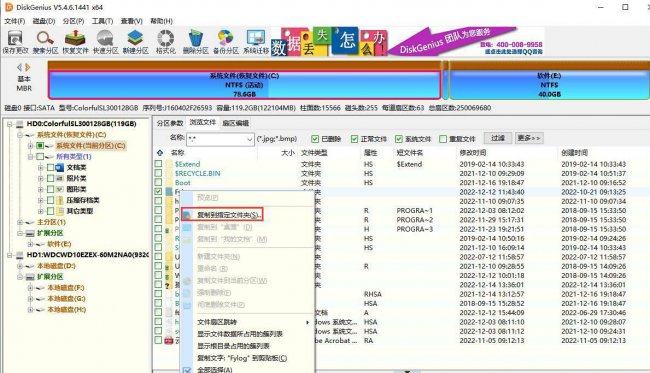Expand the 软件(E:) tree node

30,244
